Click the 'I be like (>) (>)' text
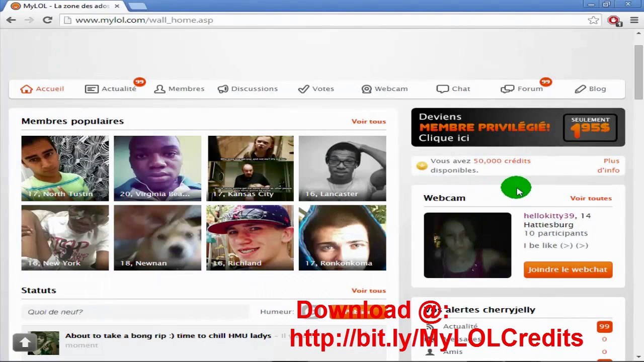Viewport: 644px width, 362px height. click(x=556, y=245)
